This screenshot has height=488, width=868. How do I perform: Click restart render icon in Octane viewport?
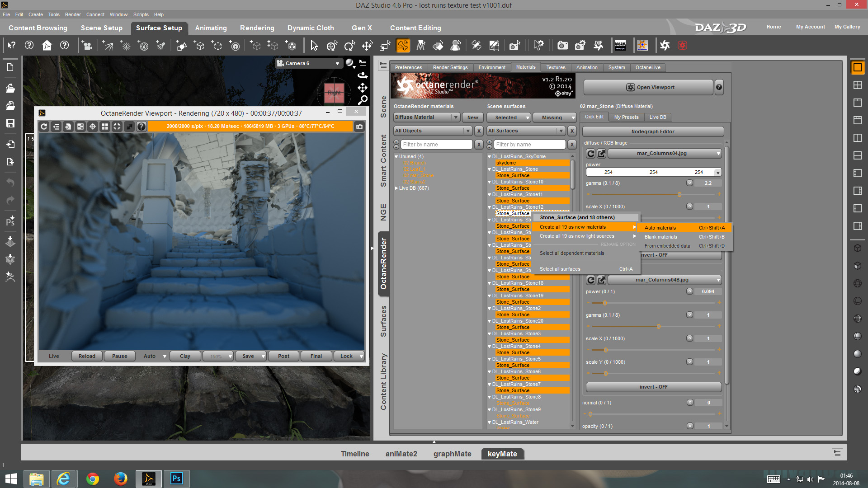[x=44, y=127]
